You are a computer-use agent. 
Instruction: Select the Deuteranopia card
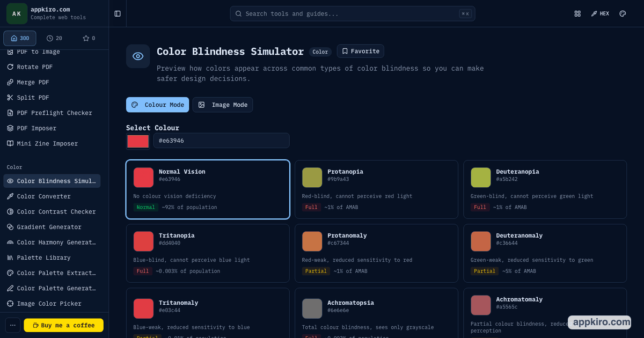click(x=545, y=189)
